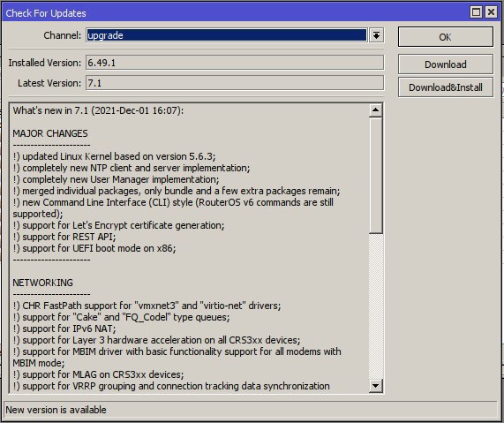Screen dimensions: 504x423
Task: Click the line about merged individual packages
Action: pos(177,191)
